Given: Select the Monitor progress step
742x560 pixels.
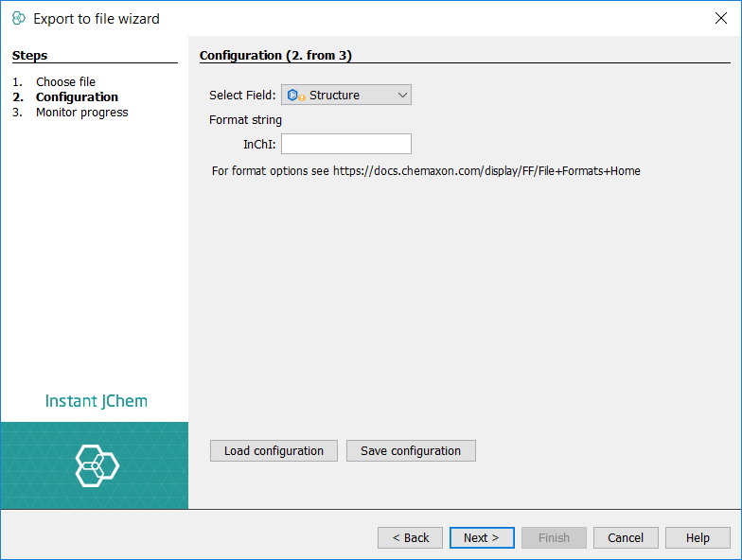Looking at the screenshot, I should (81, 112).
